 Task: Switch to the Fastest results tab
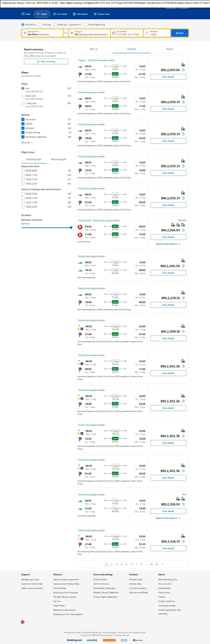coord(170,49)
